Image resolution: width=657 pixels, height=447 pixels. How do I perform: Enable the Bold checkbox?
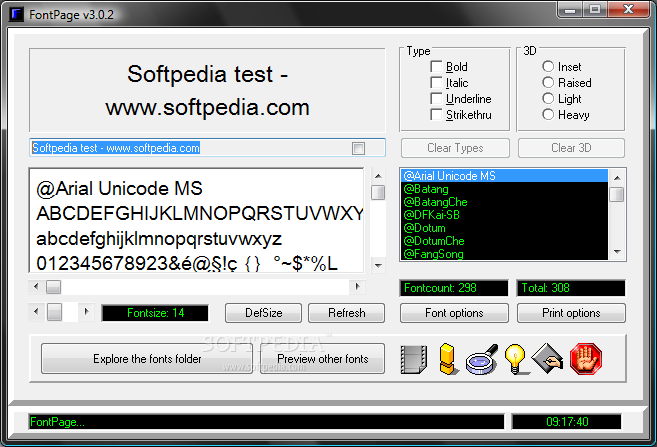436,67
